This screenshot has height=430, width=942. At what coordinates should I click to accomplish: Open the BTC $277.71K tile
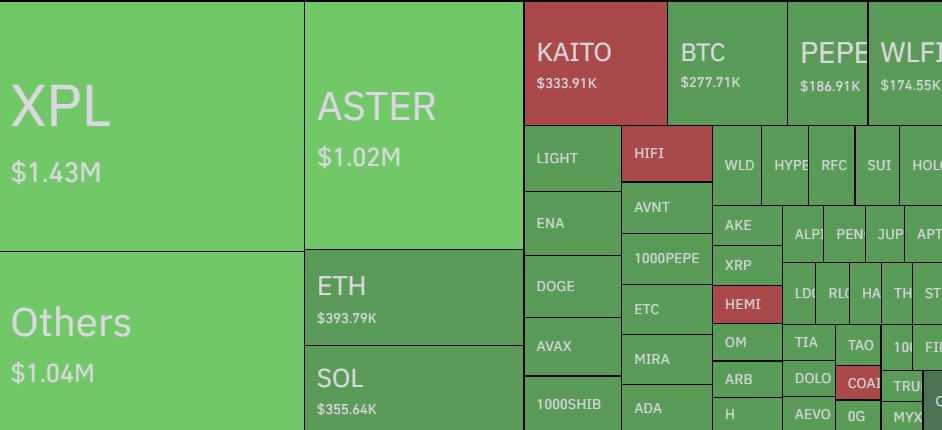point(727,63)
